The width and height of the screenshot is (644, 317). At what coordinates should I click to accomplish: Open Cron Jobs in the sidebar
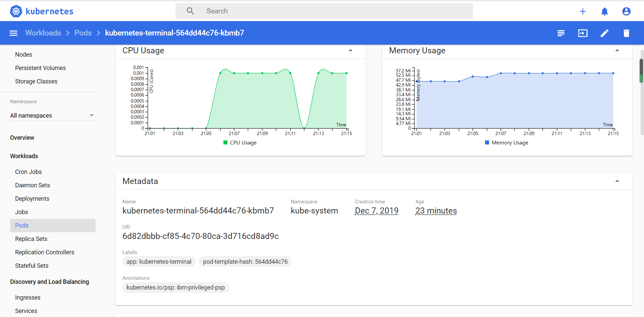pyautogui.click(x=29, y=172)
